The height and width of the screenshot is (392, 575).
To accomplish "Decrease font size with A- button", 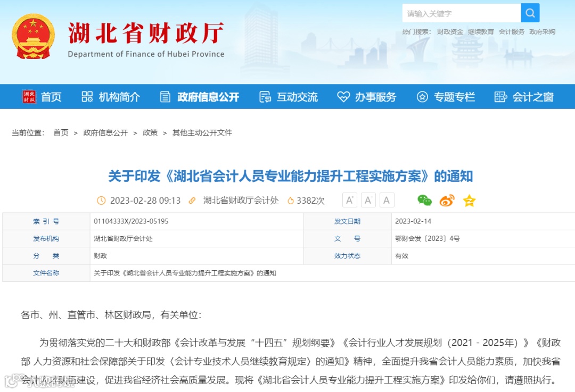I will click(x=368, y=200).
